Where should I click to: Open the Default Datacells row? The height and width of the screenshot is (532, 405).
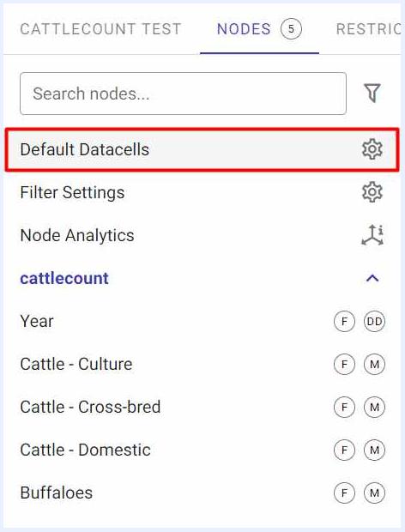pyautogui.click(x=202, y=149)
